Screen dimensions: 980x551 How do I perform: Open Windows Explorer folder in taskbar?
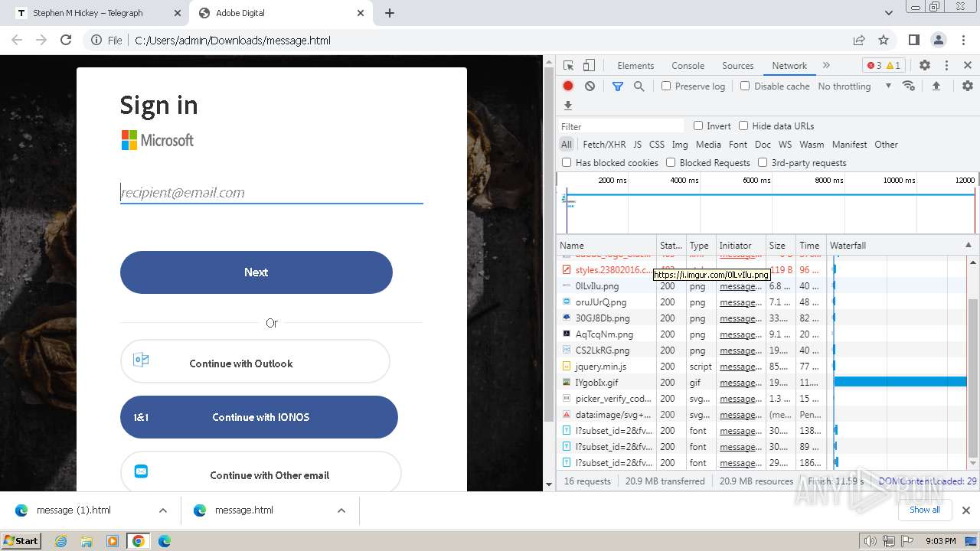pyautogui.click(x=87, y=541)
